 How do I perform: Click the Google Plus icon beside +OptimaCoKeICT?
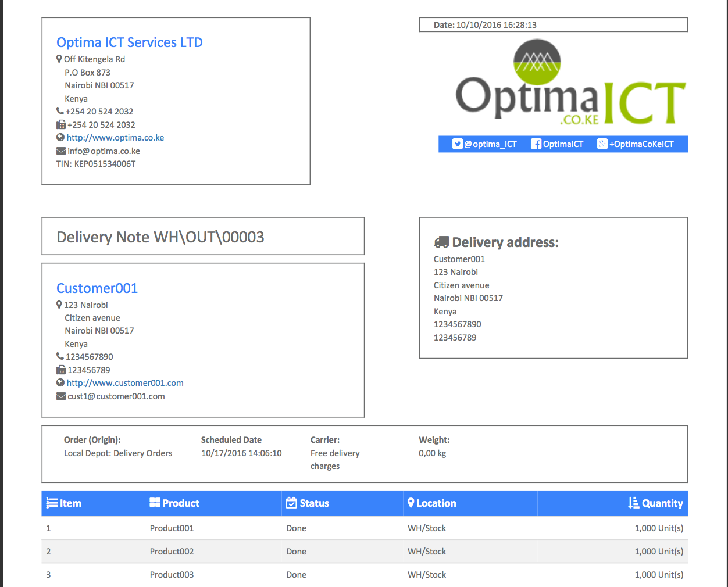click(602, 144)
